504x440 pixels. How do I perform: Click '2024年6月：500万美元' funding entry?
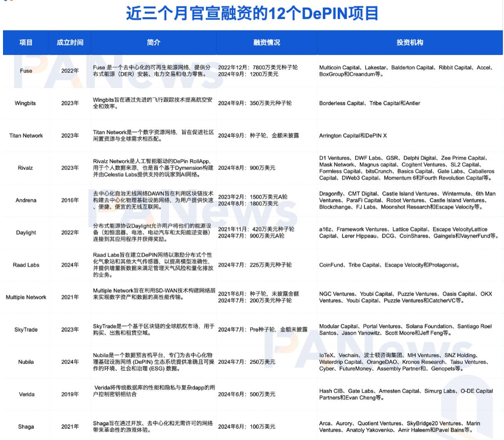[x=247, y=394]
